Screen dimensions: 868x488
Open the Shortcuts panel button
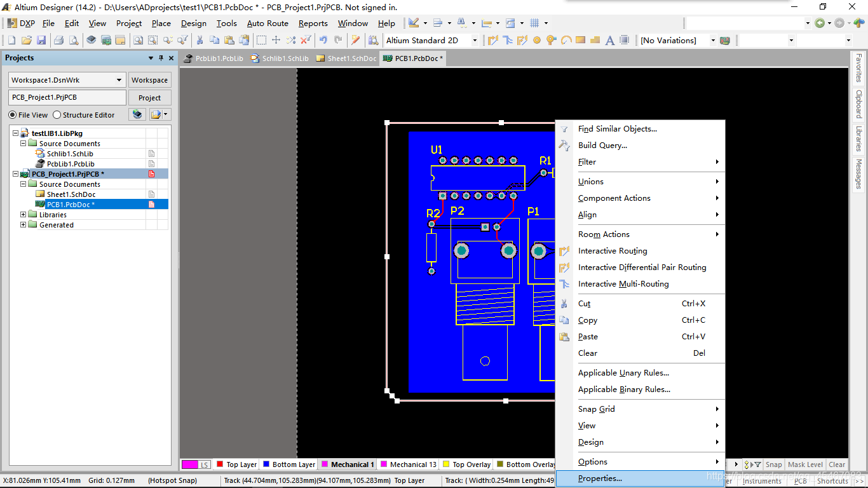pos(832,481)
